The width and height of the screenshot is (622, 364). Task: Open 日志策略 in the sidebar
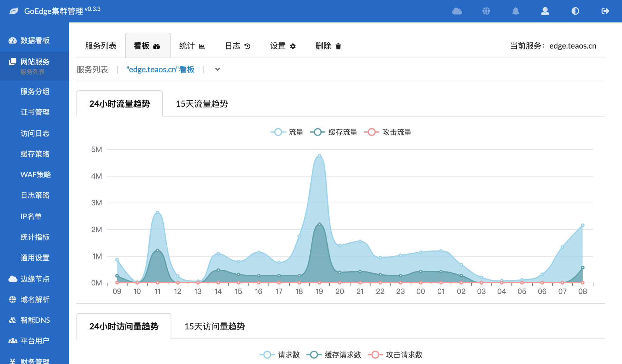(x=35, y=195)
